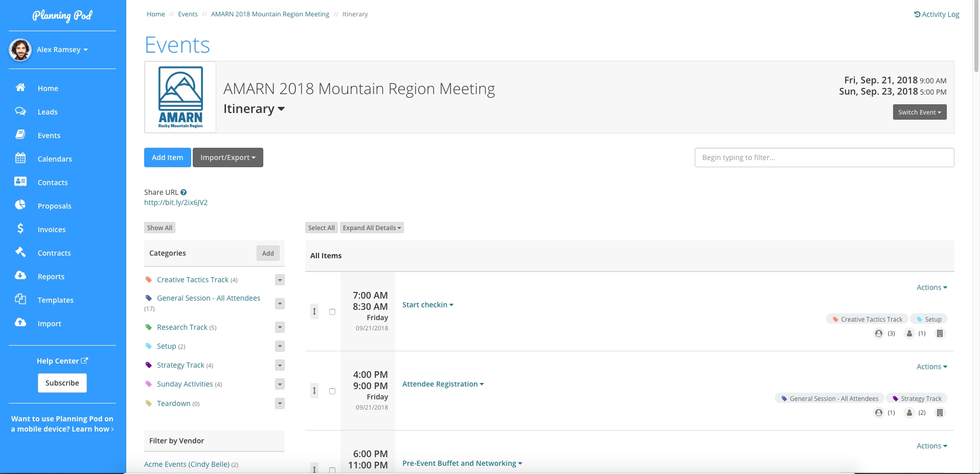Click the filter text input field
The width and height of the screenshot is (980, 474).
pos(824,157)
